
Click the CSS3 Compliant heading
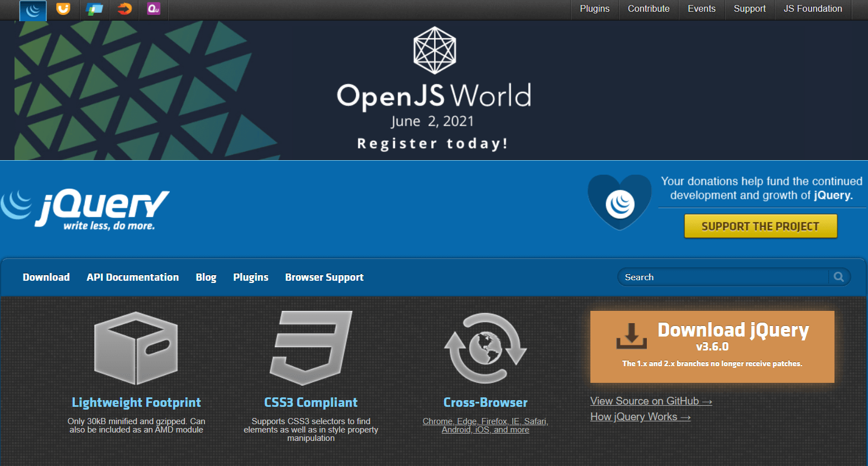311,402
